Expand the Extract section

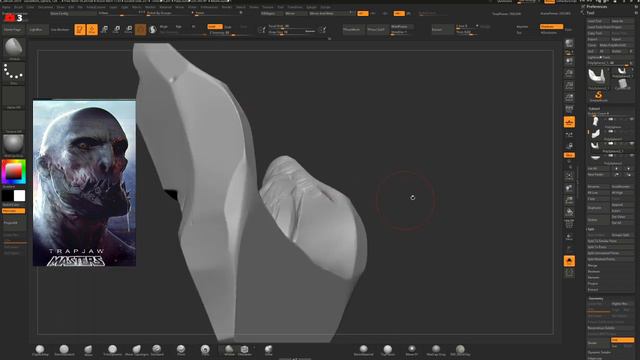[x=593, y=290]
